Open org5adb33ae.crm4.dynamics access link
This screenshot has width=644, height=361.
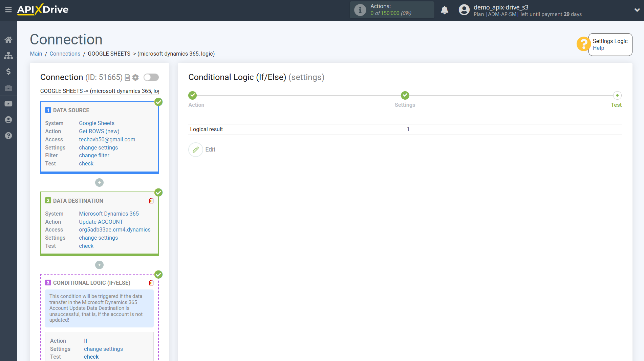pos(115,230)
